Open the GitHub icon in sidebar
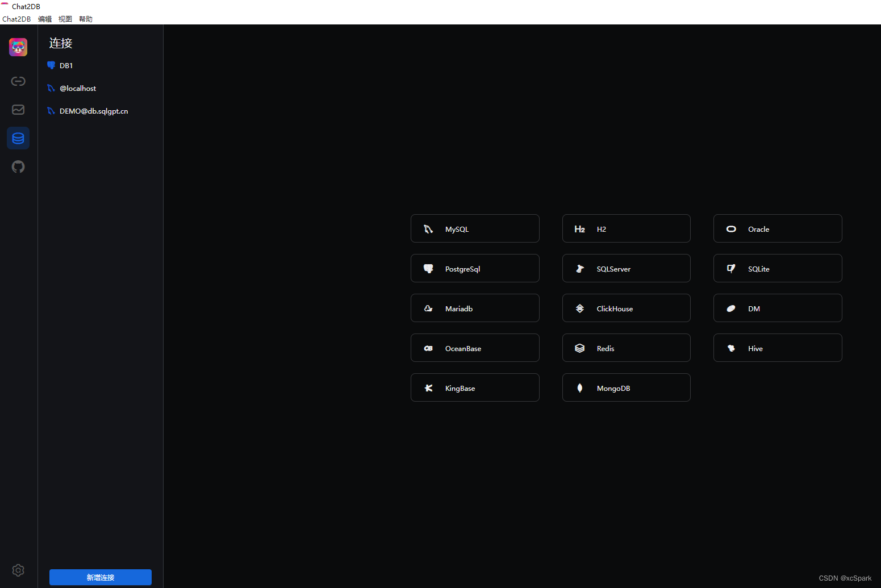 click(18, 166)
